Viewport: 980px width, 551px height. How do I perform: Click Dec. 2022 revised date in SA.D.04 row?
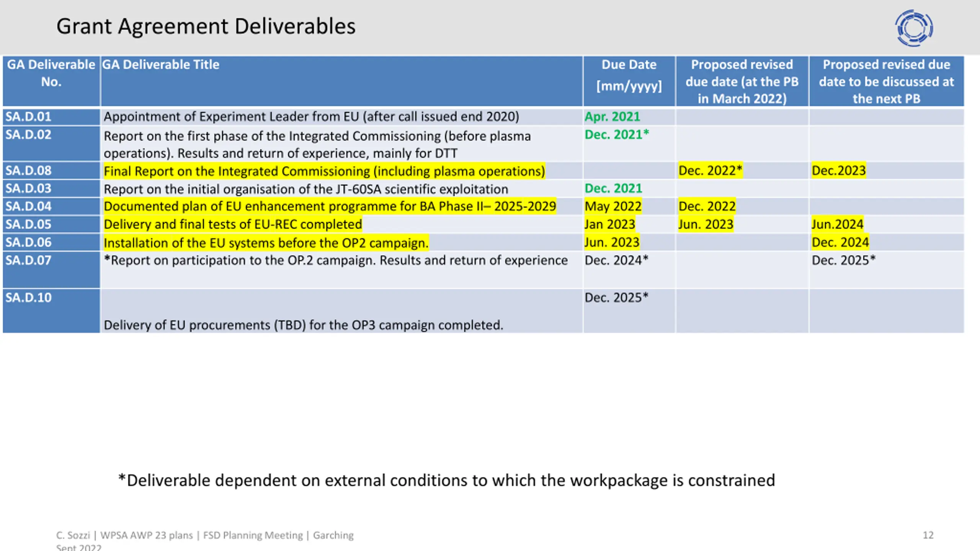707,207
